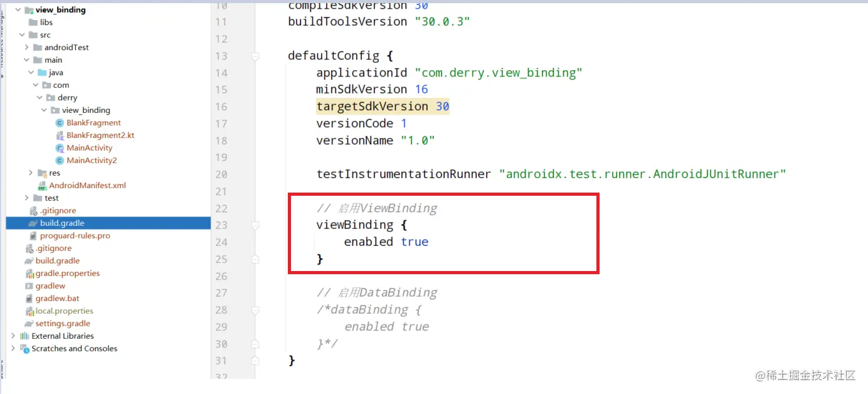Screen dimensions: 868x394
Task: Click the "// 启用ViewBinding" comment
Action: (x=377, y=208)
